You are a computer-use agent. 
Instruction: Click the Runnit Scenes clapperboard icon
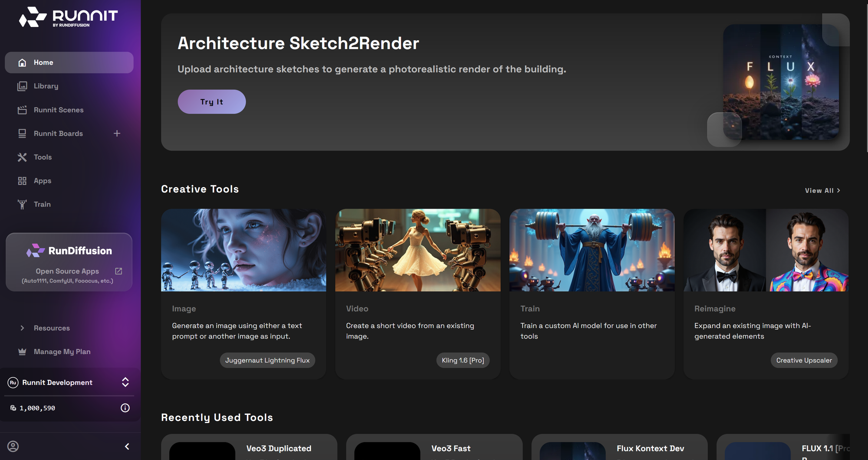pyautogui.click(x=22, y=110)
